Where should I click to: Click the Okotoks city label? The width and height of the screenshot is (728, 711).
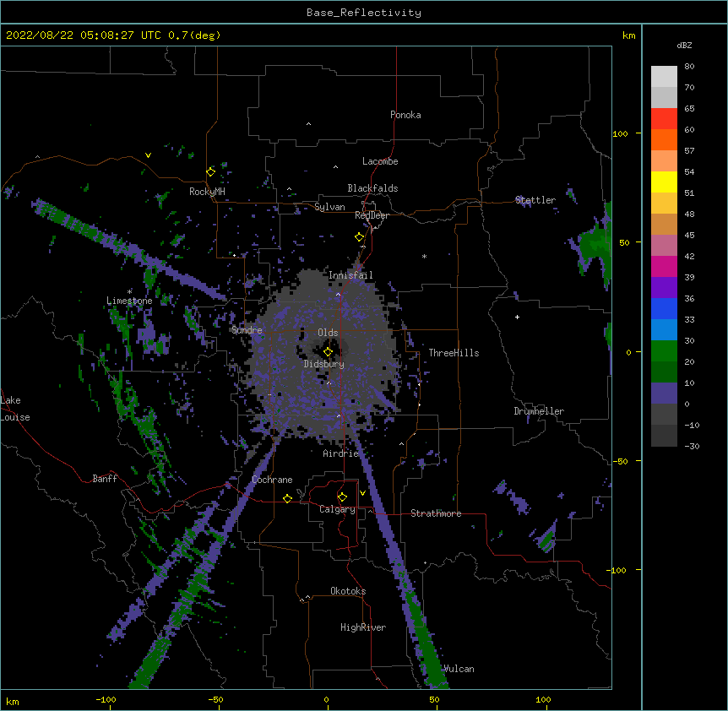click(x=348, y=591)
